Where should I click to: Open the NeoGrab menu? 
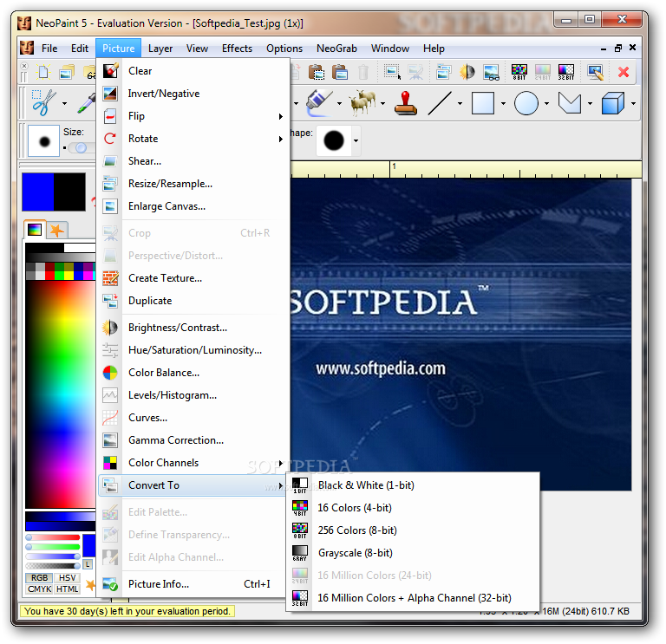[336, 49]
